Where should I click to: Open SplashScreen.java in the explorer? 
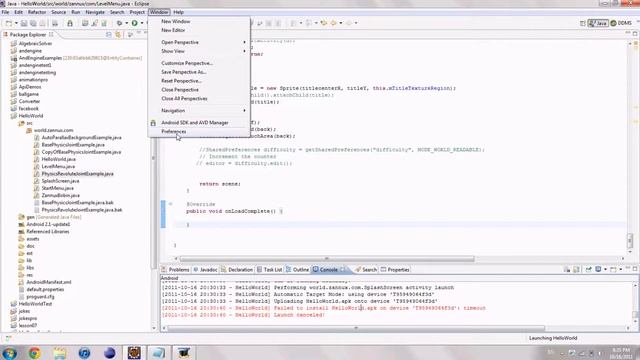(x=60, y=181)
